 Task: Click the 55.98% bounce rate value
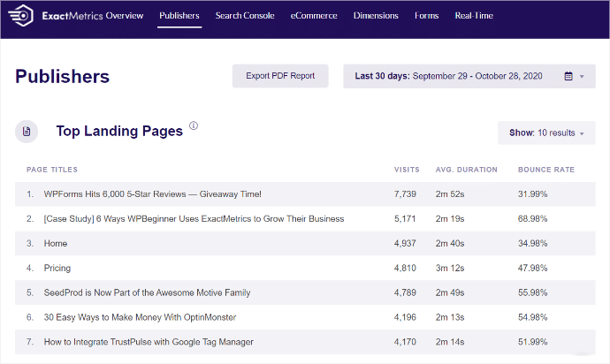click(532, 292)
